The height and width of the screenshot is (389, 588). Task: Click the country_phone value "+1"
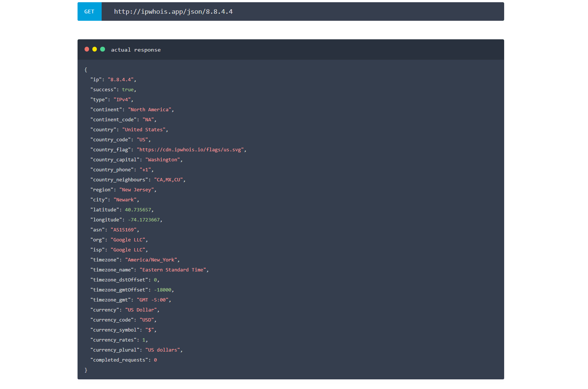coord(145,170)
